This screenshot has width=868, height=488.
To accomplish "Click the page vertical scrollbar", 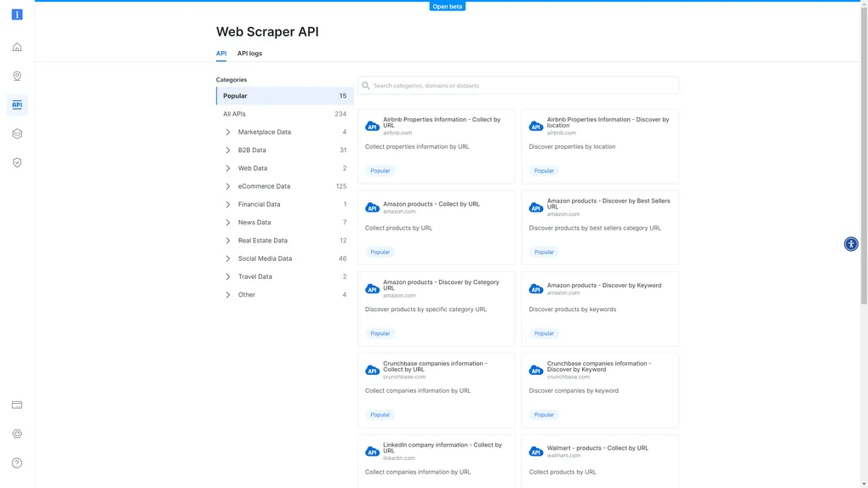I will coord(864,155).
